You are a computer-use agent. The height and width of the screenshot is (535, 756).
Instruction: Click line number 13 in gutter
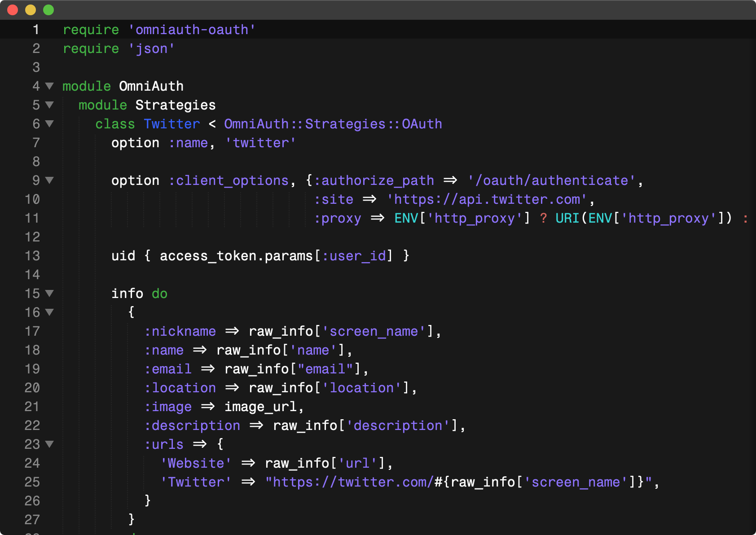[x=32, y=256]
